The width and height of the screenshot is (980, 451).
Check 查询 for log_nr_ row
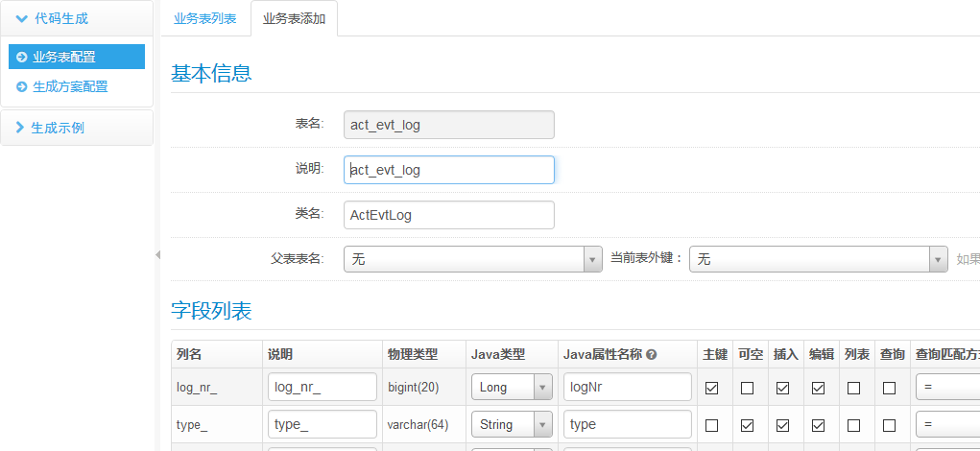coord(890,388)
